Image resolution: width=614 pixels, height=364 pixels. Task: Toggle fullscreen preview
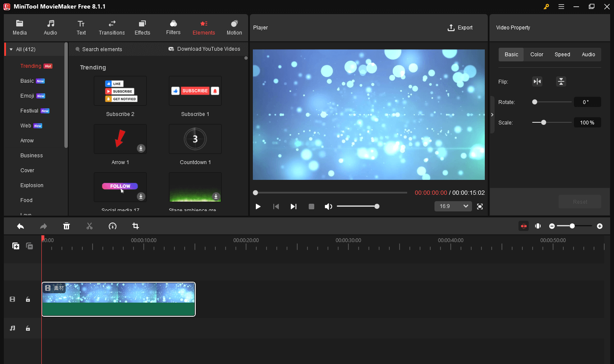tap(480, 206)
